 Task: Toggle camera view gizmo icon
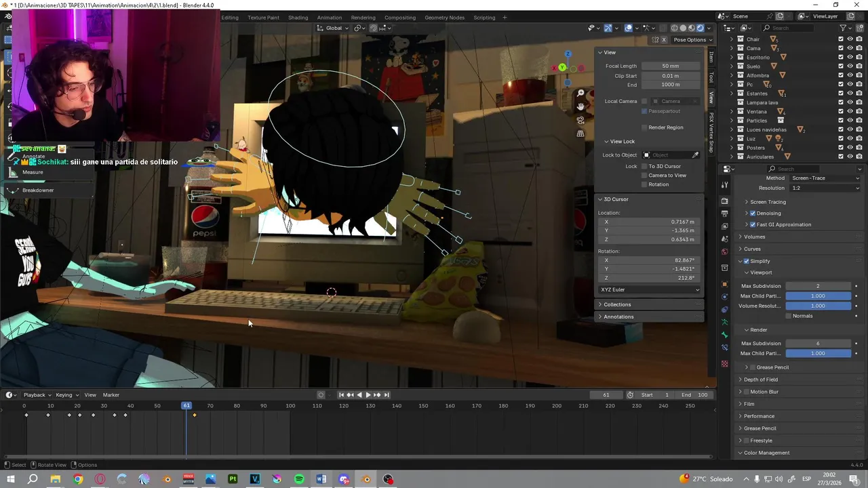click(x=580, y=120)
